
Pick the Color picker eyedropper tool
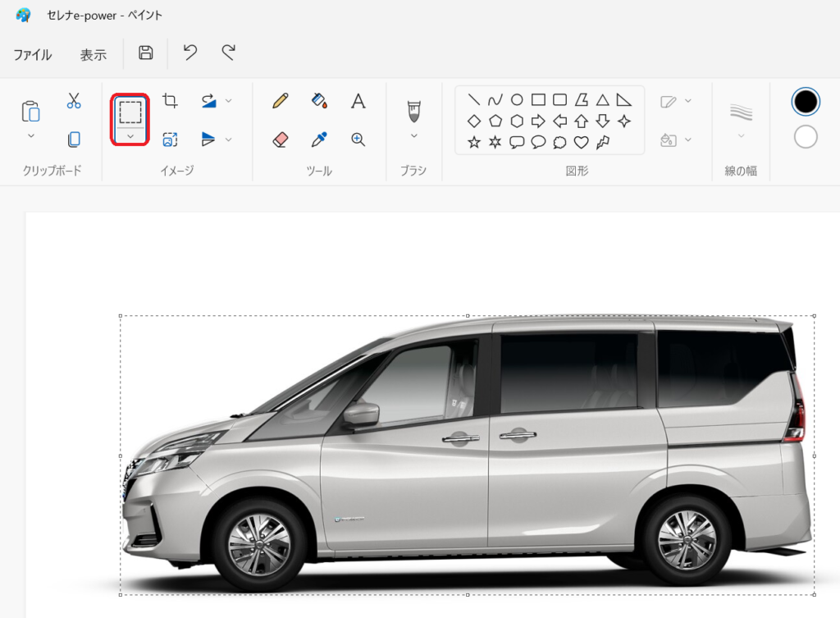319,140
